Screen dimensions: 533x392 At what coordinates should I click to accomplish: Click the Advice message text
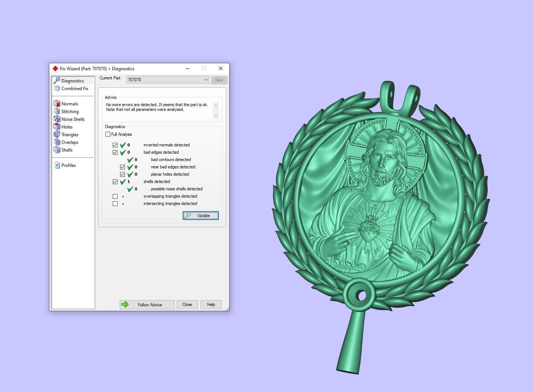[157, 107]
